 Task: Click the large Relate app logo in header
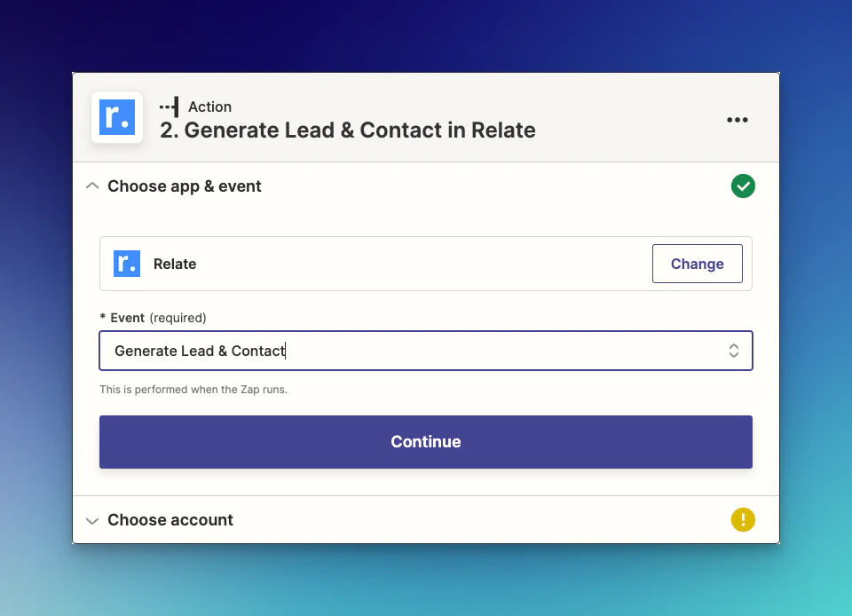pos(117,117)
